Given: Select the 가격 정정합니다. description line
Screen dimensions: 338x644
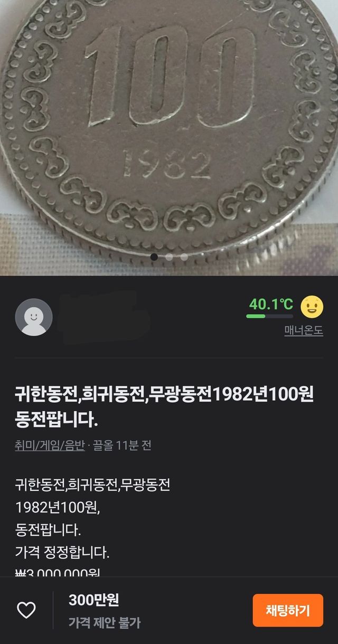Looking at the screenshot, I should coord(62,553).
